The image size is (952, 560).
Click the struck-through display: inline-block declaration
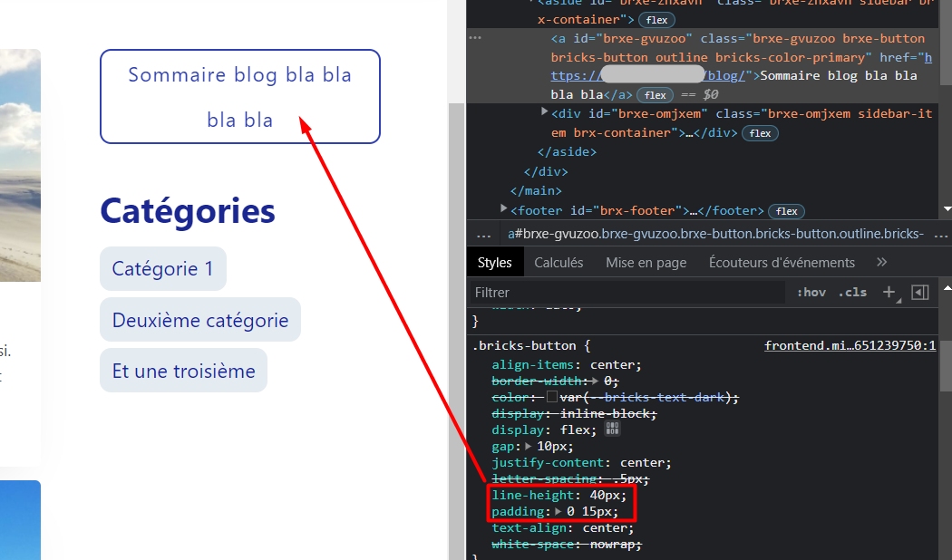click(x=574, y=413)
